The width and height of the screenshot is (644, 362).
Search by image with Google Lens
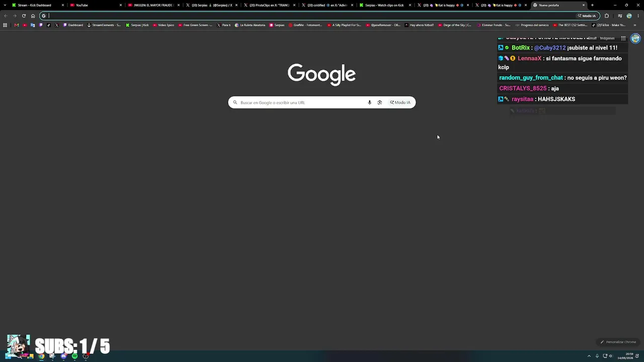tap(380, 103)
